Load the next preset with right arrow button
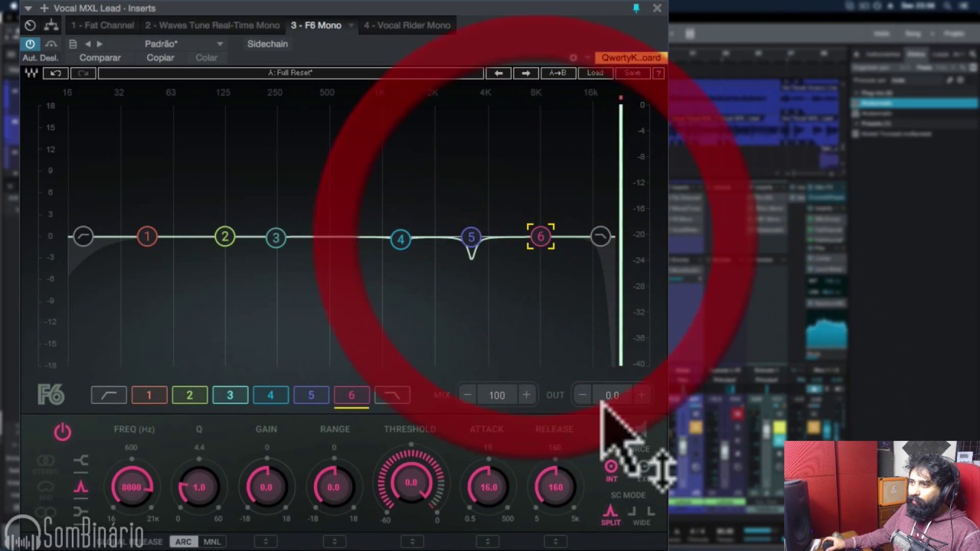980x551 pixels. click(525, 73)
